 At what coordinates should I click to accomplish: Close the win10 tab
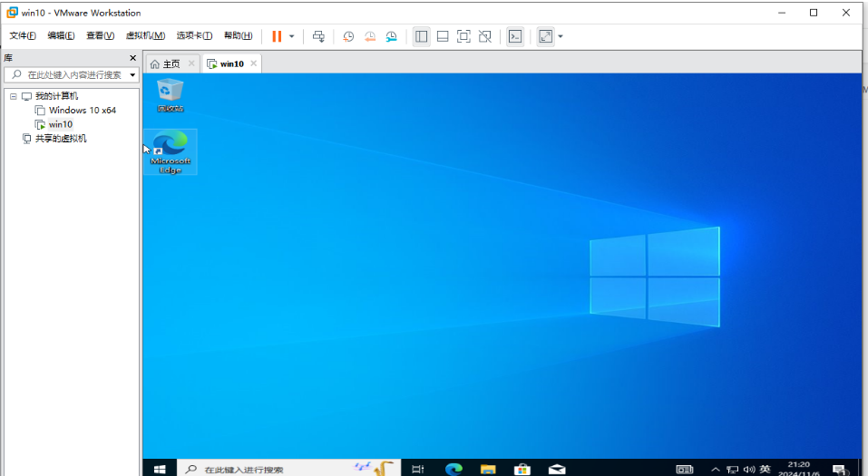click(254, 63)
